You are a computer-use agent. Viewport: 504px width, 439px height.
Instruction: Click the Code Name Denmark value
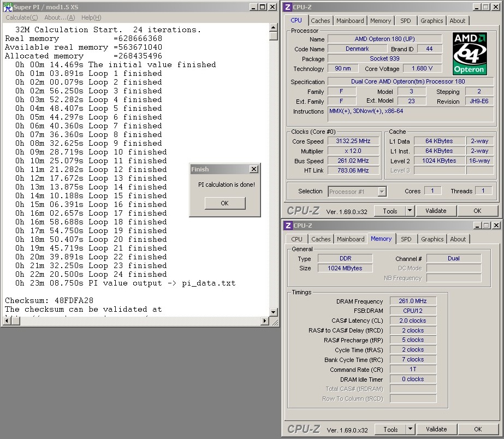click(x=357, y=49)
